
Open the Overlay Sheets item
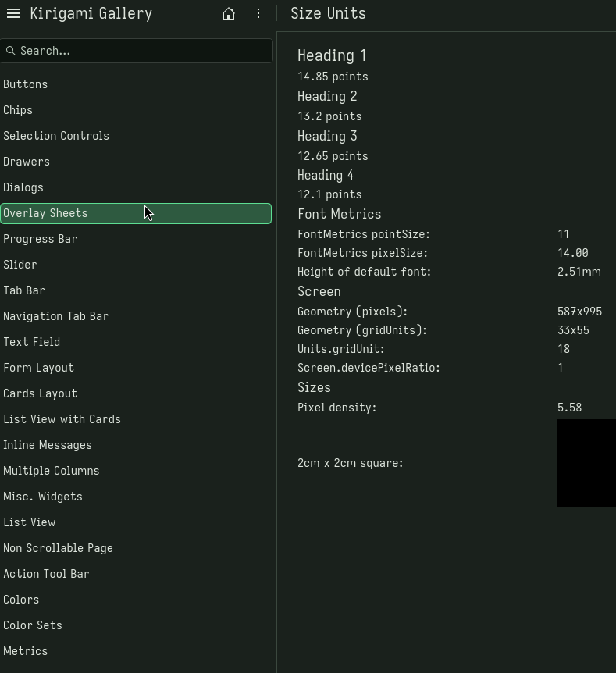point(45,213)
